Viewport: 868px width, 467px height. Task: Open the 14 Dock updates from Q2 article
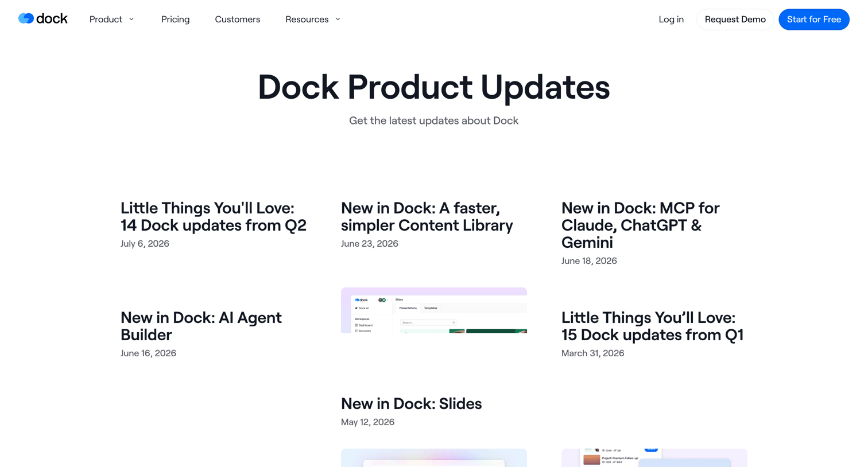214,216
